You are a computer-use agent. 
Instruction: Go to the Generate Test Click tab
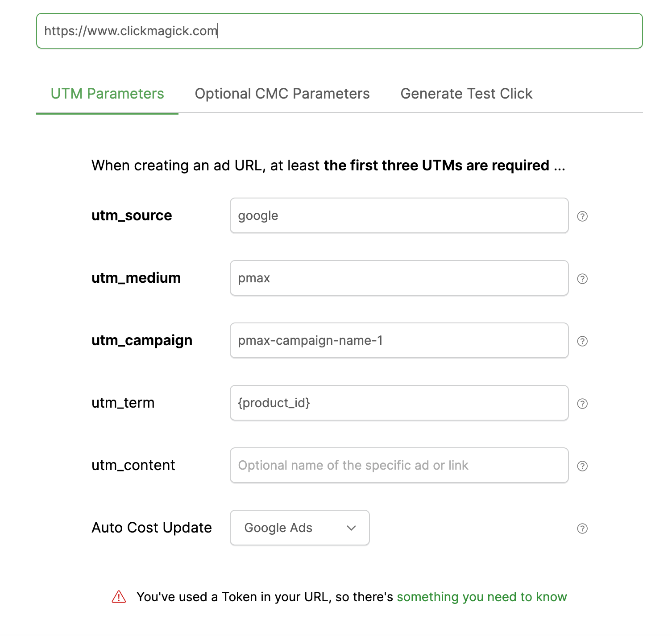point(466,94)
